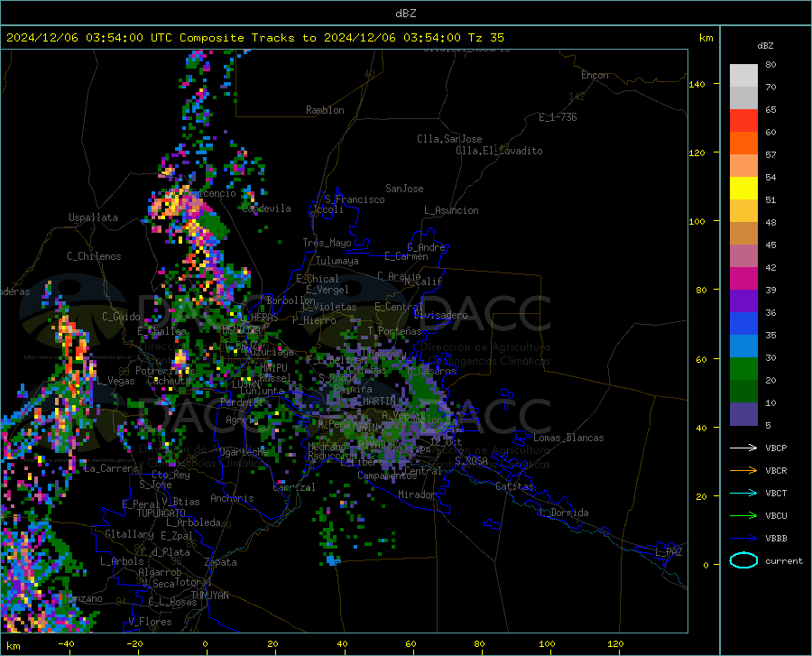This screenshot has height=656, width=812.
Task: Click the 'Divisadero' map label
Action: pos(440,315)
